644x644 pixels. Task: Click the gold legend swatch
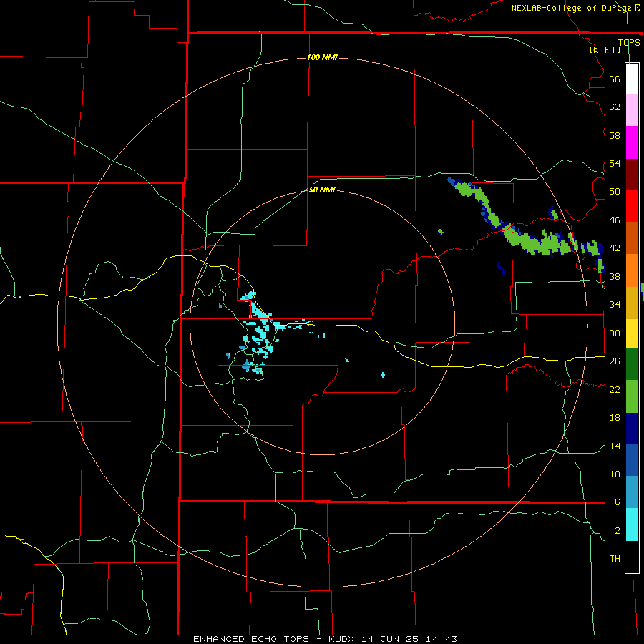(632, 303)
